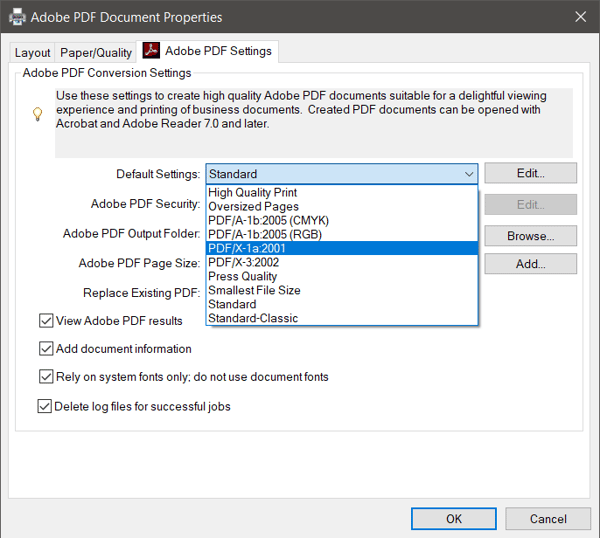Click the Adobe PDF icon on Settings tab

pos(151,50)
